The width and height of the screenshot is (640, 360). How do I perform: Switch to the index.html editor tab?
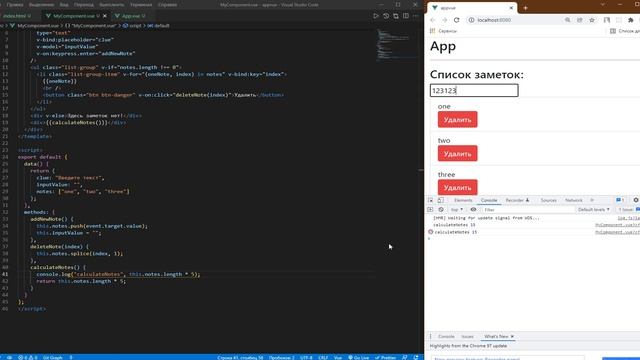coord(17,16)
